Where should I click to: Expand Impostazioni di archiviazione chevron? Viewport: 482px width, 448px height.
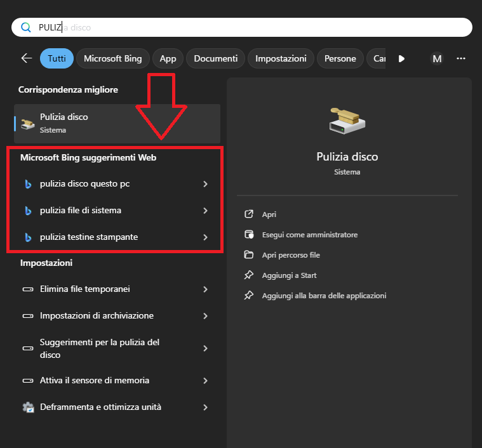coord(205,316)
